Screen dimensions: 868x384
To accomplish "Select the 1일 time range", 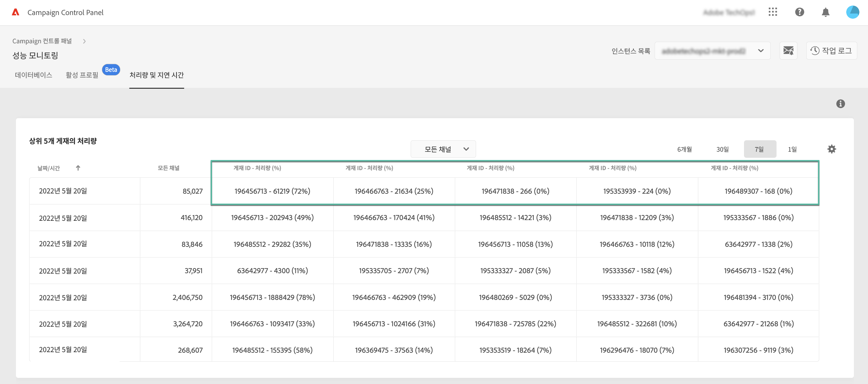I will (792, 149).
